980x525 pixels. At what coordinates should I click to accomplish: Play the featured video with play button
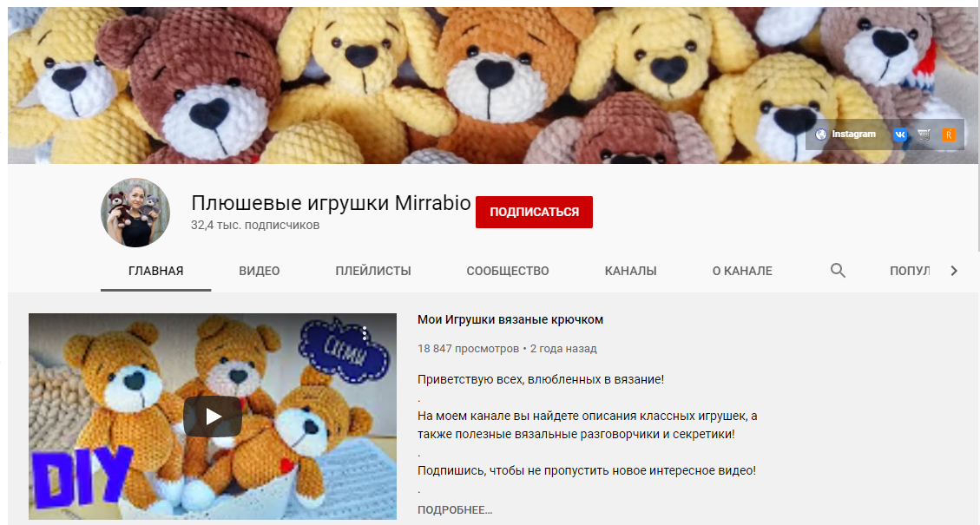pyautogui.click(x=213, y=417)
